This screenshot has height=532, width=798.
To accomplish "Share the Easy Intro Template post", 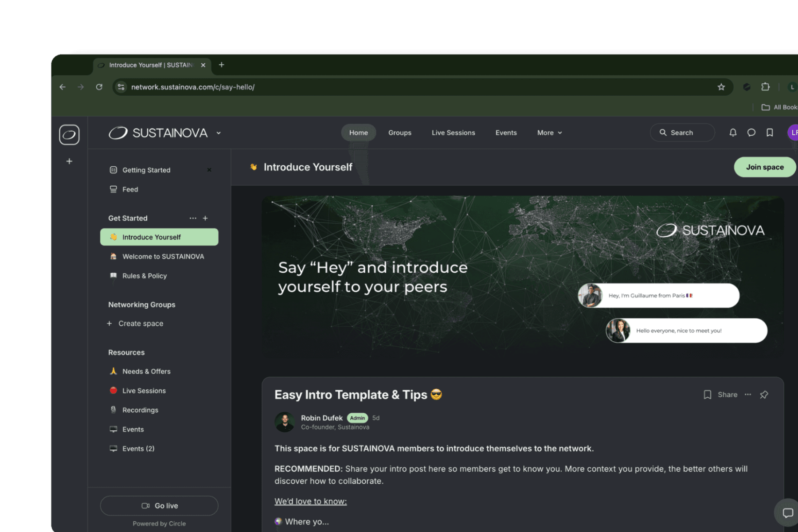I will point(728,395).
